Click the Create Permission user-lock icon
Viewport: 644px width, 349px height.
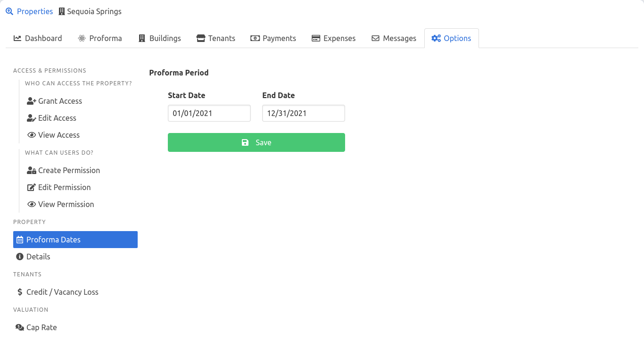click(32, 170)
